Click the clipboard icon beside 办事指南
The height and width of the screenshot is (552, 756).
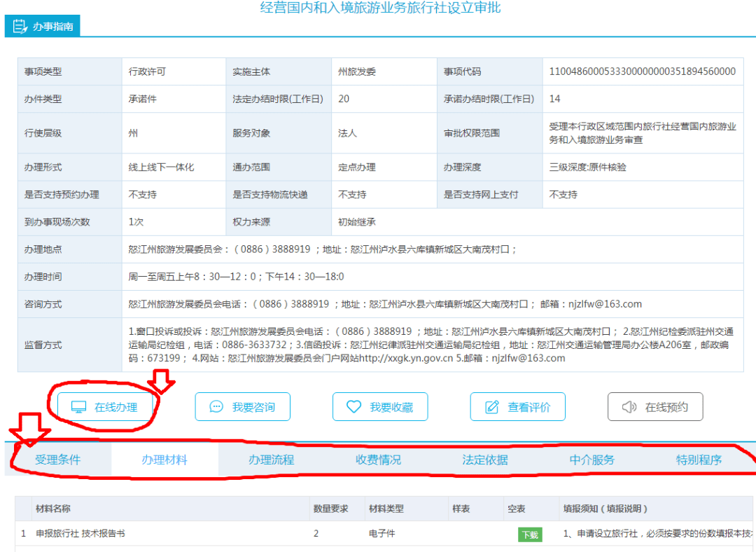(20, 27)
